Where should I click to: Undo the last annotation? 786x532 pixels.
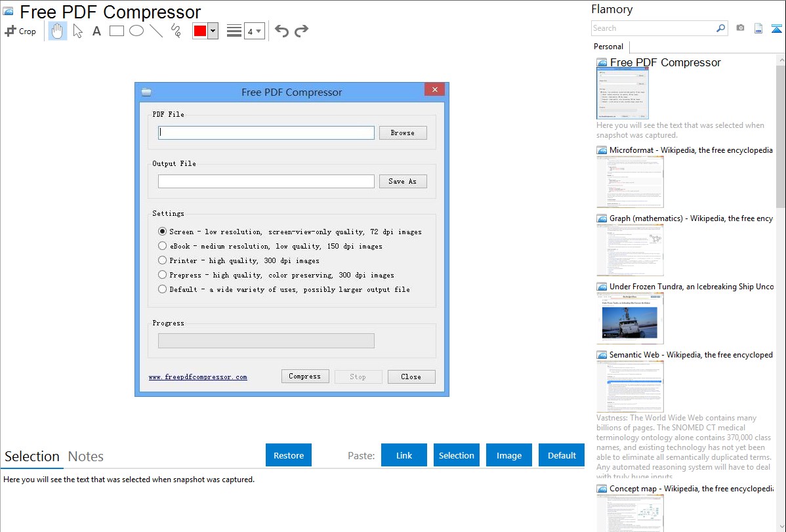[x=281, y=31]
